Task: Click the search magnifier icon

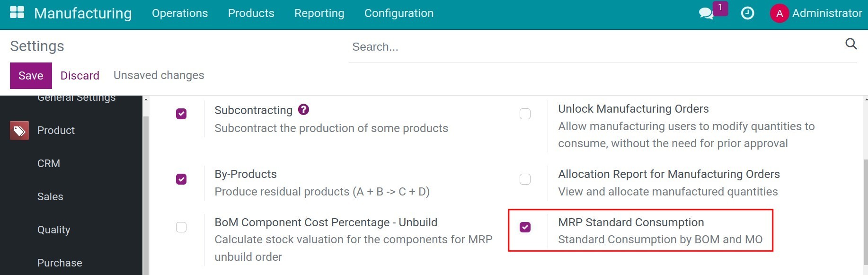Action: coord(851,44)
